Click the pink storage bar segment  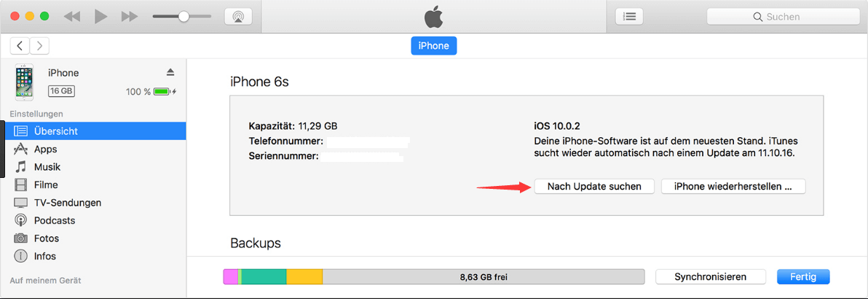point(231,277)
